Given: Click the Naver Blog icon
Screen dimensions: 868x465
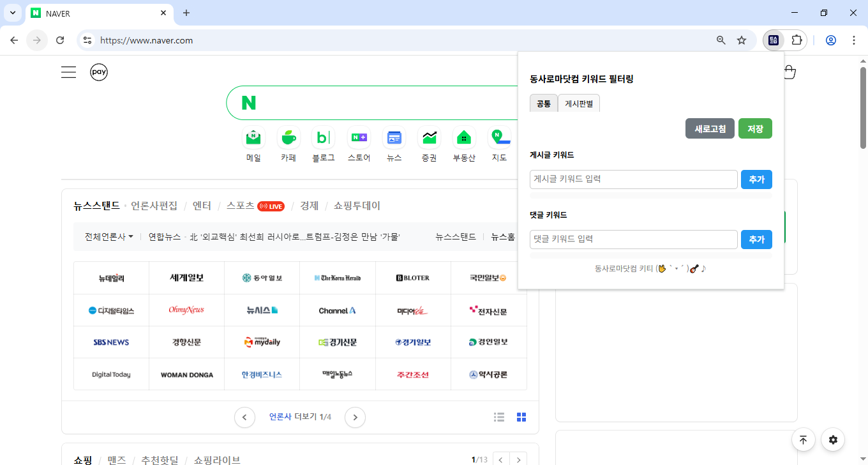Looking at the screenshot, I should click(324, 137).
